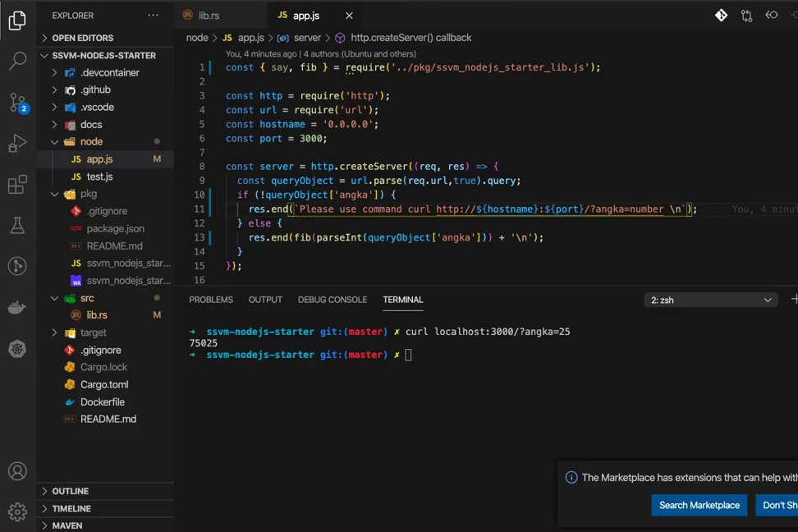Open the Testing flask view
Image resolution: width=798 pixels, height=532 pixels.
pyautogui.click(x=17, y=225)
